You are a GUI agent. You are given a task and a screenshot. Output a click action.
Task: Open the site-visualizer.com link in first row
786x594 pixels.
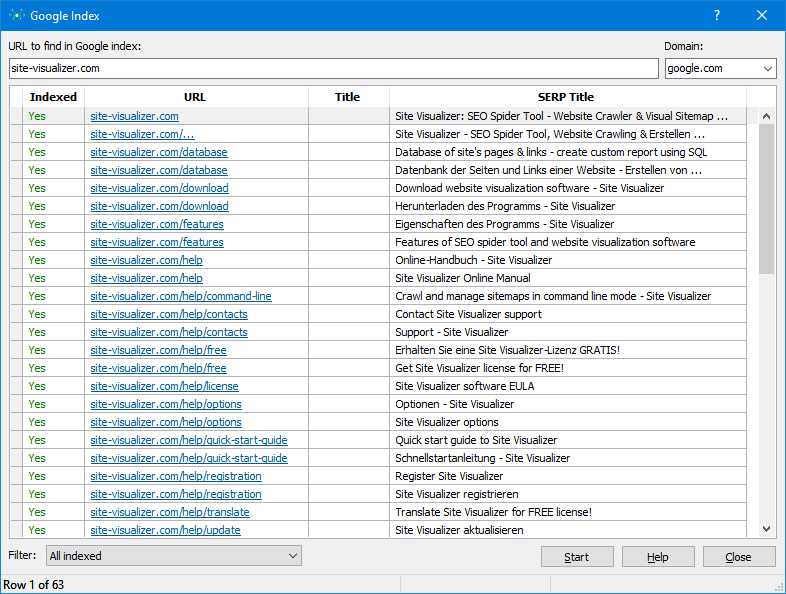(x=134, y=116)
